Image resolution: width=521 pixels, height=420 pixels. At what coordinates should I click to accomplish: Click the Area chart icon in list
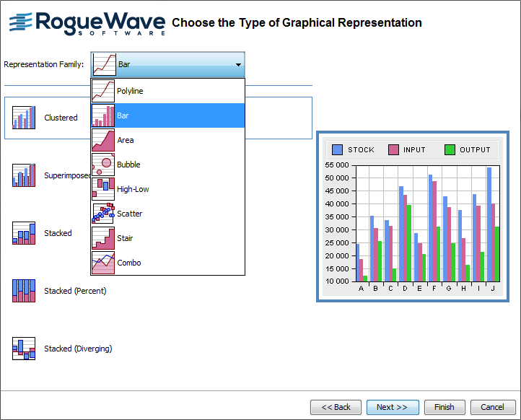click(x=103, y=140)
